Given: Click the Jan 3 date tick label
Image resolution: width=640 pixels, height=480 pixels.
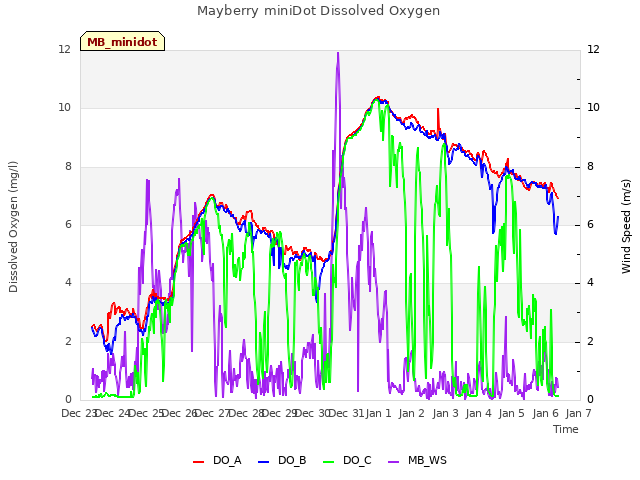Looking at the screenshot, I should coord(445,413).
